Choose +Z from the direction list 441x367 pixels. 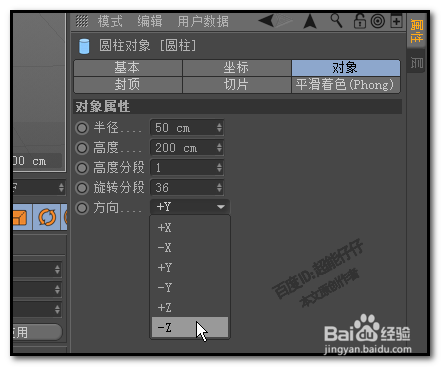click(x=190, y=307)
